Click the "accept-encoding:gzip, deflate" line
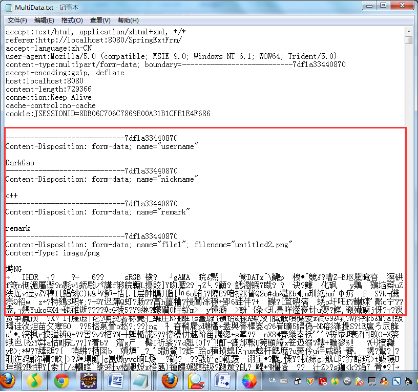Screen dimensions: 418x392 [x=65, y=72]
